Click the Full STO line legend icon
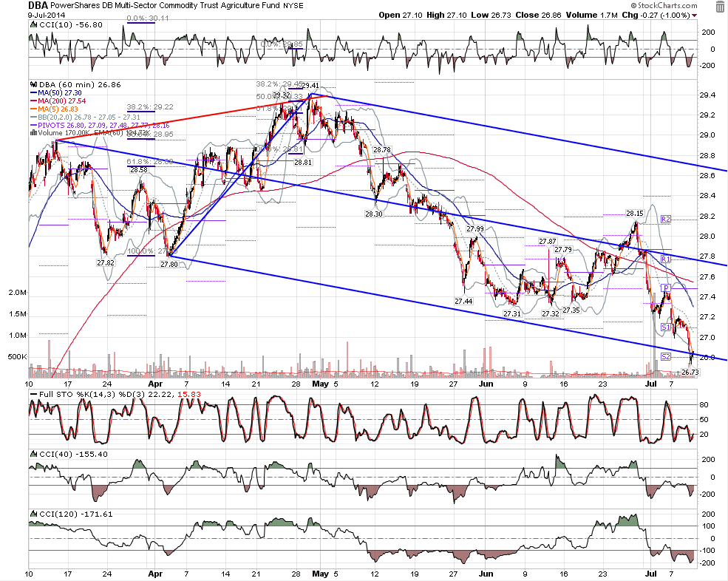The image size is (728, 581). (x=33, y=394)
